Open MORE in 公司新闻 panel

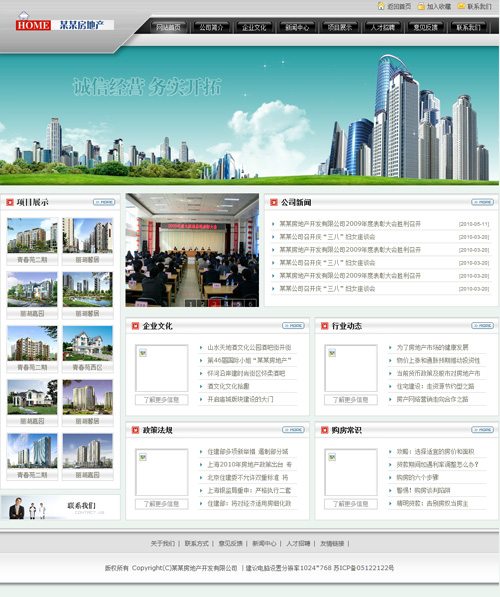pyautogui.click(x=482, y=202)
